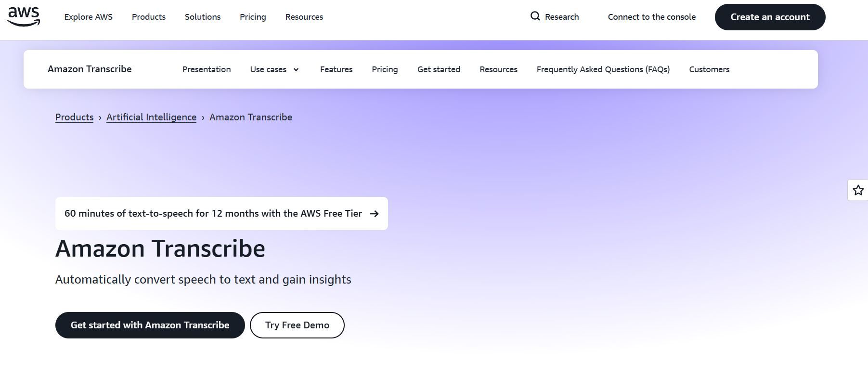Click the star bookmark icon on right edge
868x376 pixels.
[858, 190]
